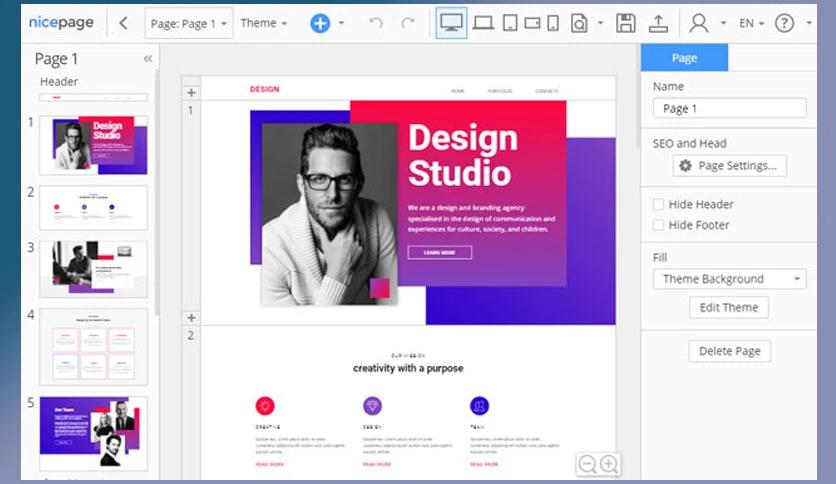Switch to desktop view mode
This screenshot has height=484, width=836.
pyautogui.click(x=451, y=23)
